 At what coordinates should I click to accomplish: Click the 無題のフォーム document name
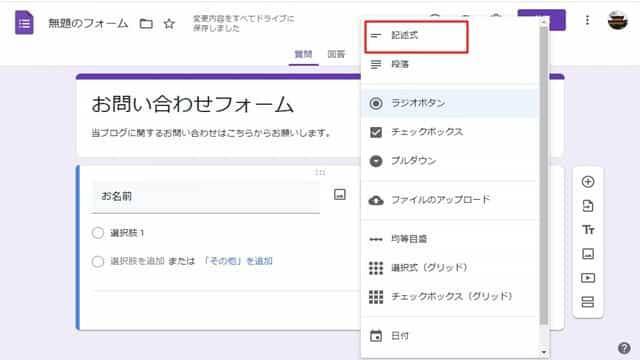(88, 24)
